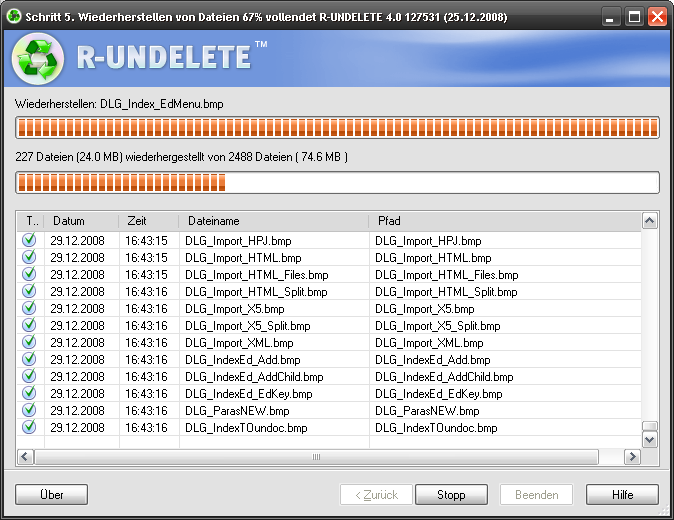Click the check icon beside DLG_Import_HTML_Split.bmp
The width and height of the screenshot is (674, 520).
coord(29,291)
